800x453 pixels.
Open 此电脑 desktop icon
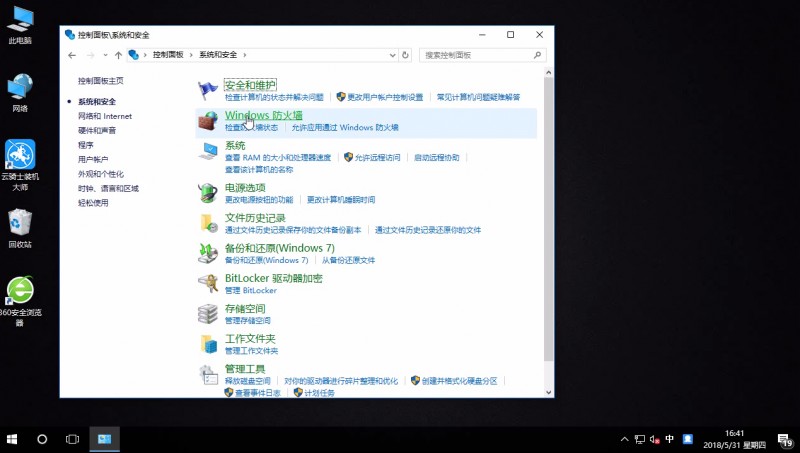tap(20, 26)
